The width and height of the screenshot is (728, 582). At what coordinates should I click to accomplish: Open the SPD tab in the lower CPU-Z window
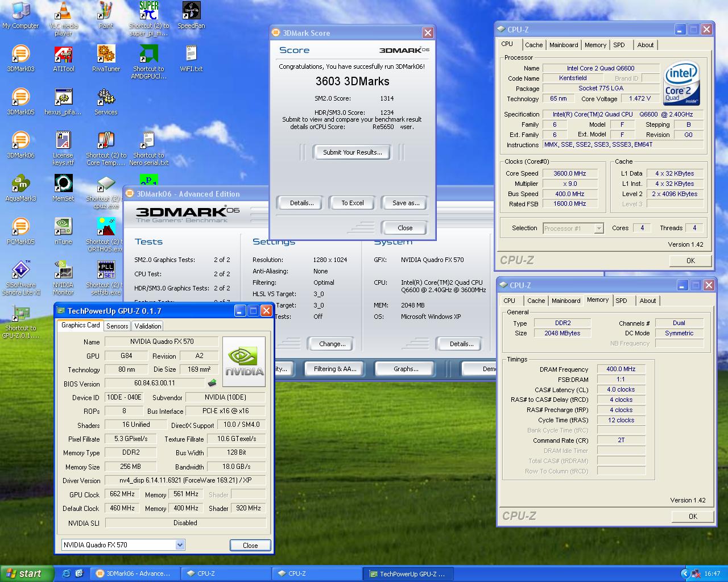(x=621, y=301)
